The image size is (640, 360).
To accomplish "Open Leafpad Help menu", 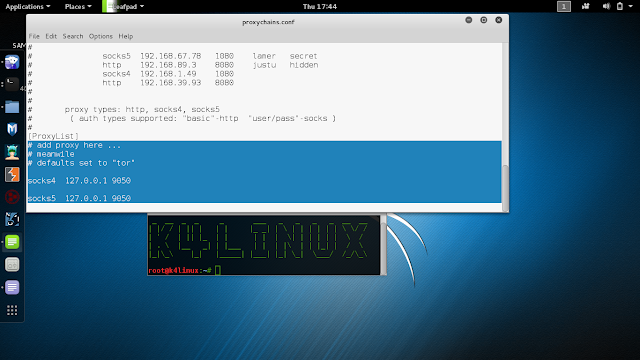I will pos(126,36).
